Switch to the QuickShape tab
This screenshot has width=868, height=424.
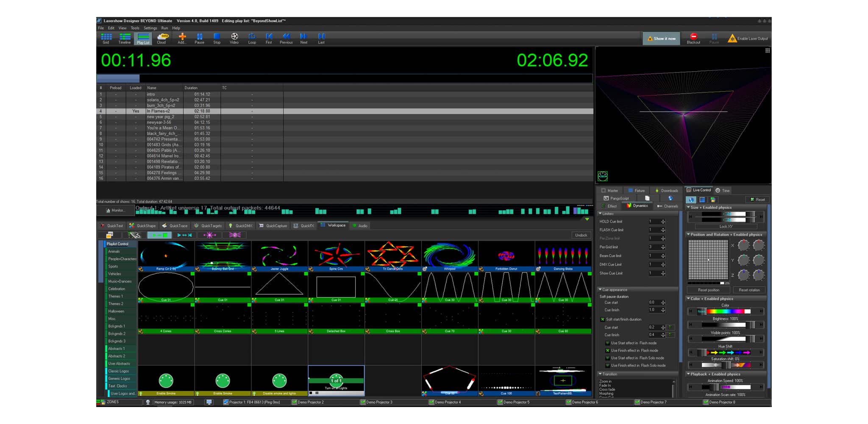(143, 226)
